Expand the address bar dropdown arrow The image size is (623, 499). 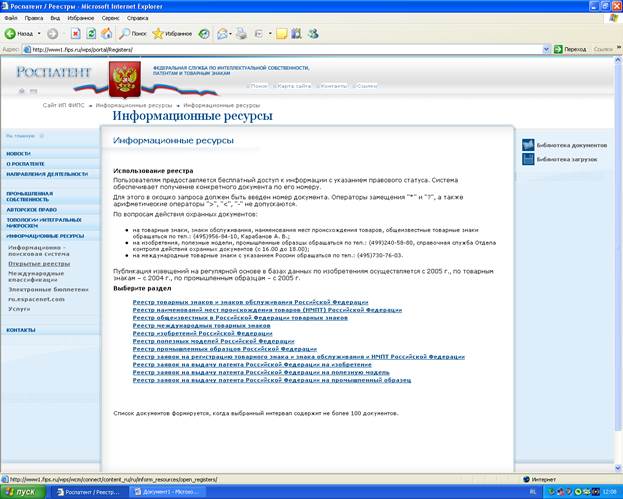click(x=546, y=50)
